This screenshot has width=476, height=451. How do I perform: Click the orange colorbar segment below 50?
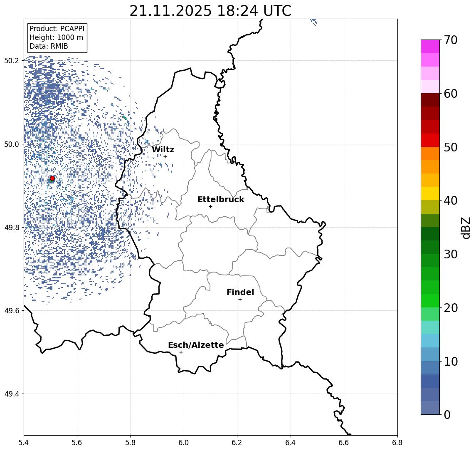430,154
